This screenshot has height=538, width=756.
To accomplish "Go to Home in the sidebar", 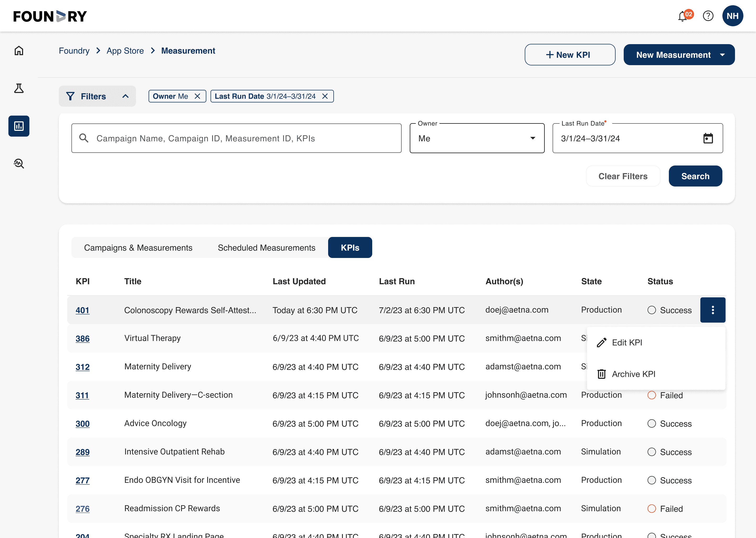I will [x=19, y=51].
